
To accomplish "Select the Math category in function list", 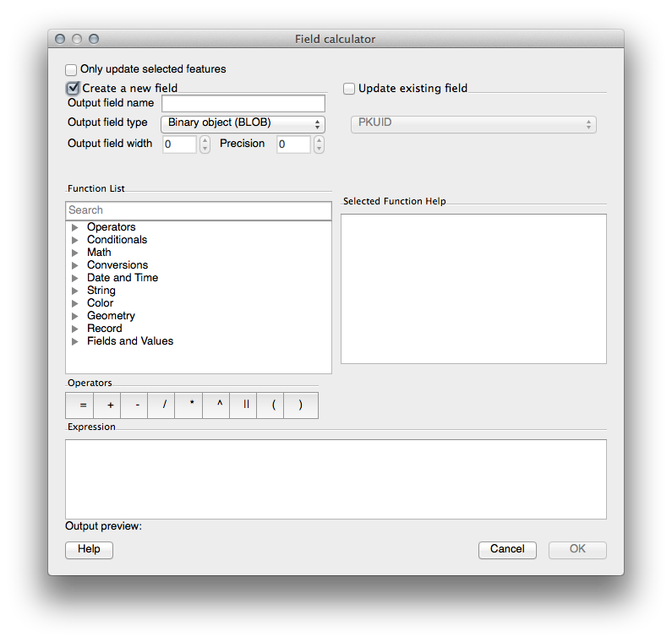I will pyautogui.click(x=99, y=252).
